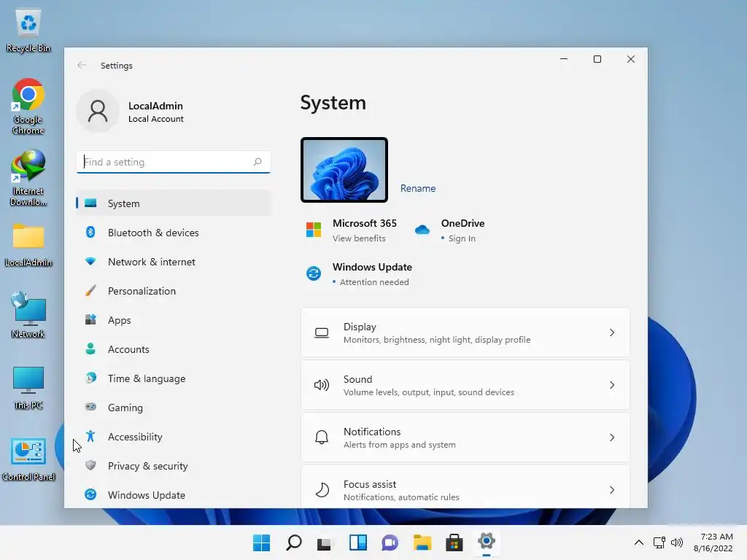Click the Notifications bell icon
747x560 pixels.
coord(322,437)
